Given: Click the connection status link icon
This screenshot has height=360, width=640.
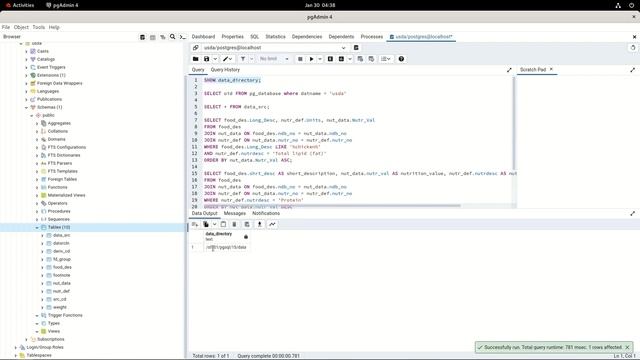Looking at the screenshot, I should pos(196,48).
